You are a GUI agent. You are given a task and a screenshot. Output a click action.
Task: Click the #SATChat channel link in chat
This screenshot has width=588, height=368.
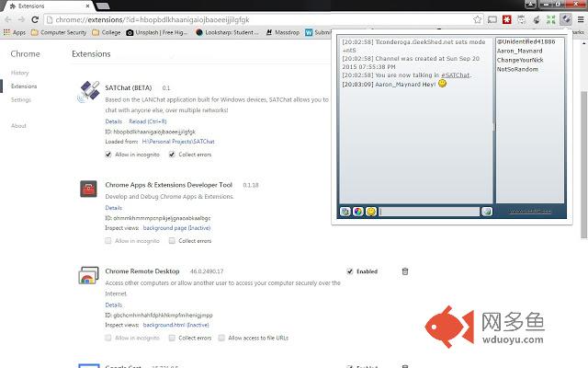tap(455, 75)
